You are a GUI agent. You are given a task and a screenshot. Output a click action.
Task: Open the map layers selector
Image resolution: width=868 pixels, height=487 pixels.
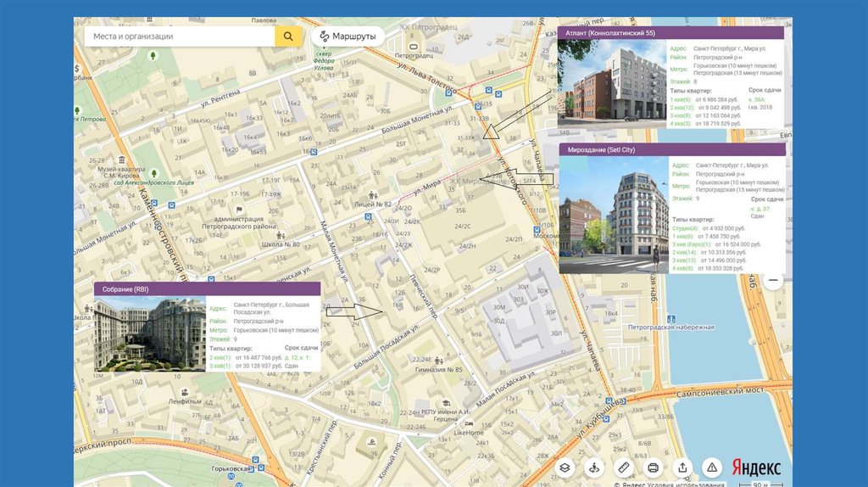(565, 467)
